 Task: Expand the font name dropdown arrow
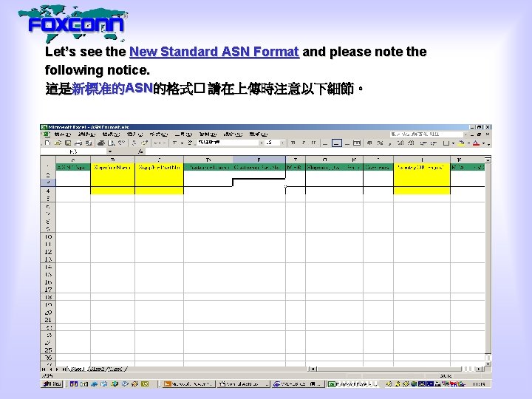coord(262,143)
